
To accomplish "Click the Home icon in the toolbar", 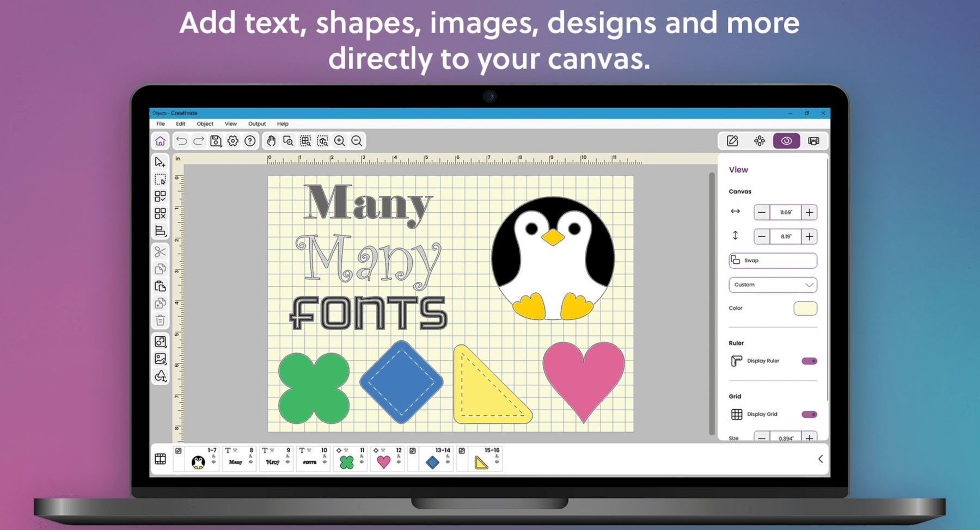I will tap(160, 141).
